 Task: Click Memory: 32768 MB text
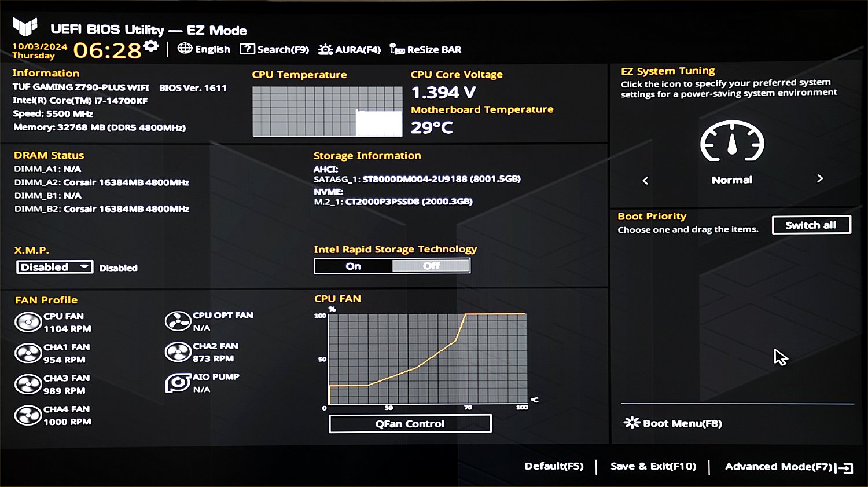99,127
